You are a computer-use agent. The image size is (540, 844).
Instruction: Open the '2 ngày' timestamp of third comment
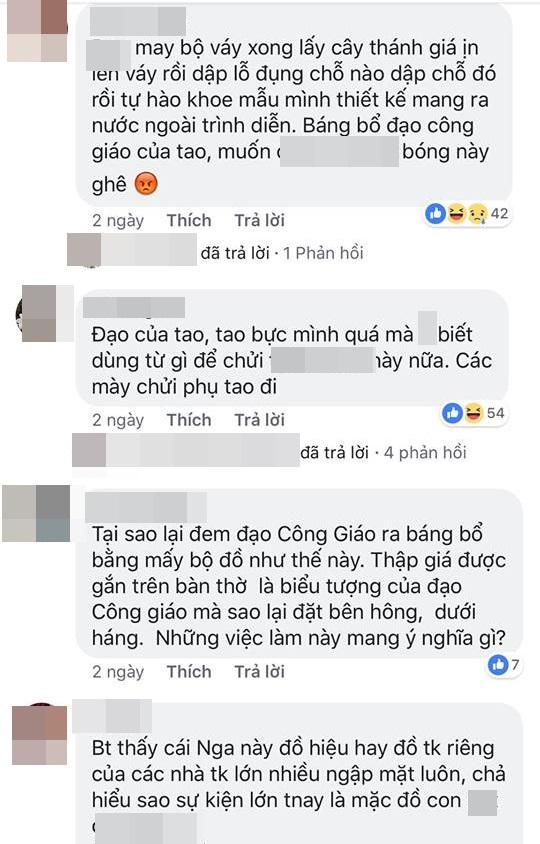coord(118,672)
